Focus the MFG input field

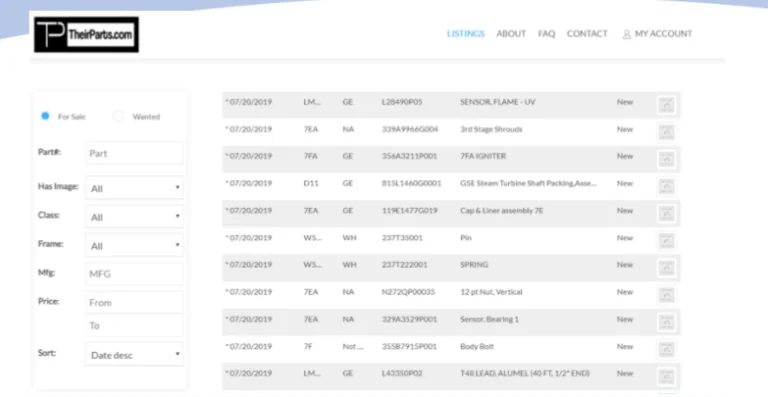134,274
